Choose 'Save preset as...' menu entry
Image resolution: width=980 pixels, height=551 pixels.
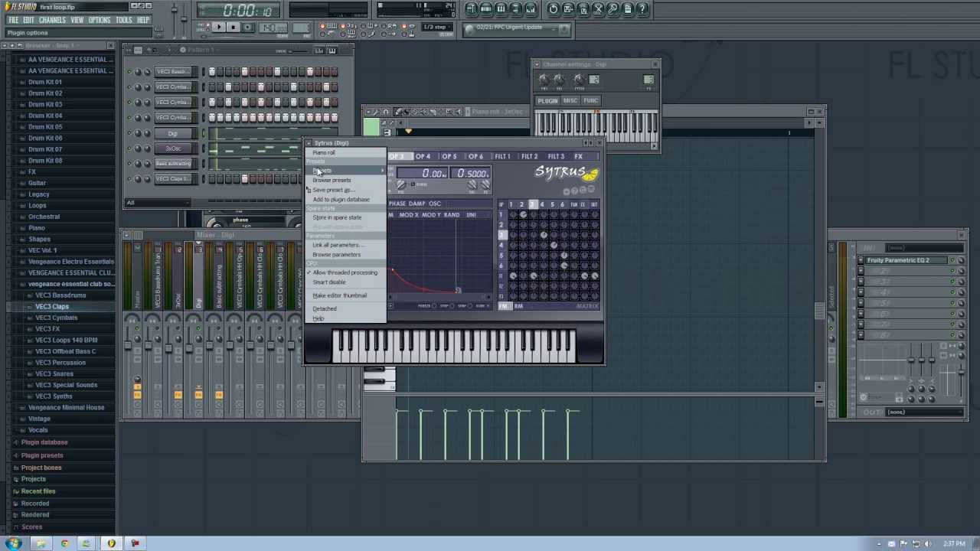pos(346,190)
